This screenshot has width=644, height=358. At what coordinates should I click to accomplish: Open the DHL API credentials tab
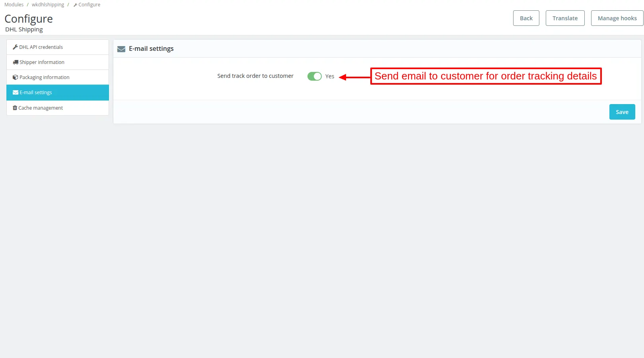(x=58, y=47)
